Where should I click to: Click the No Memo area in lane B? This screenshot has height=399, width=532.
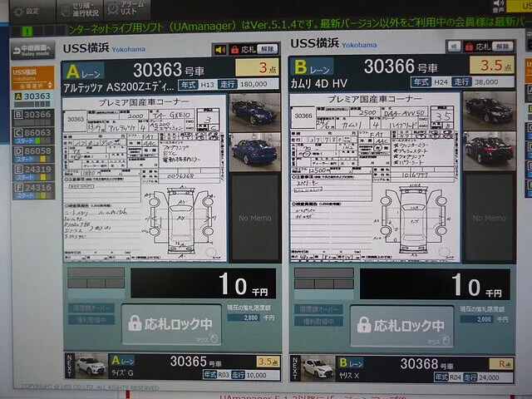click(489, 218)
